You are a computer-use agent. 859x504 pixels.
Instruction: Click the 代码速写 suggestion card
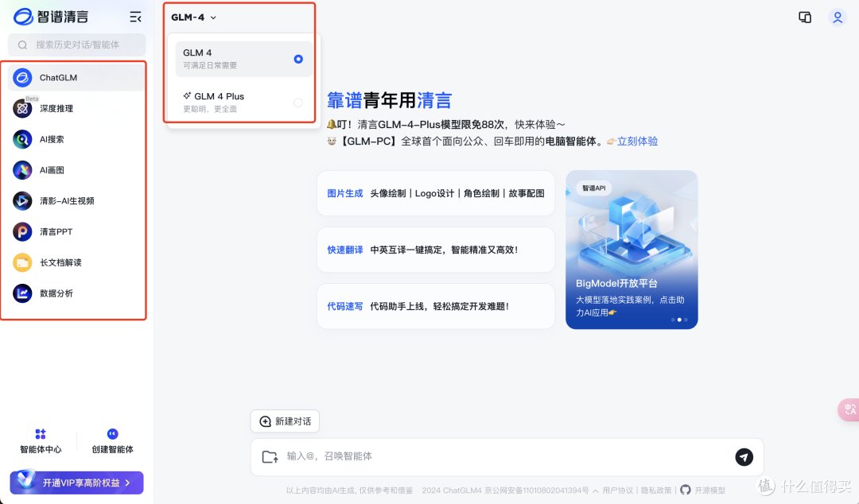coord(436,306)
